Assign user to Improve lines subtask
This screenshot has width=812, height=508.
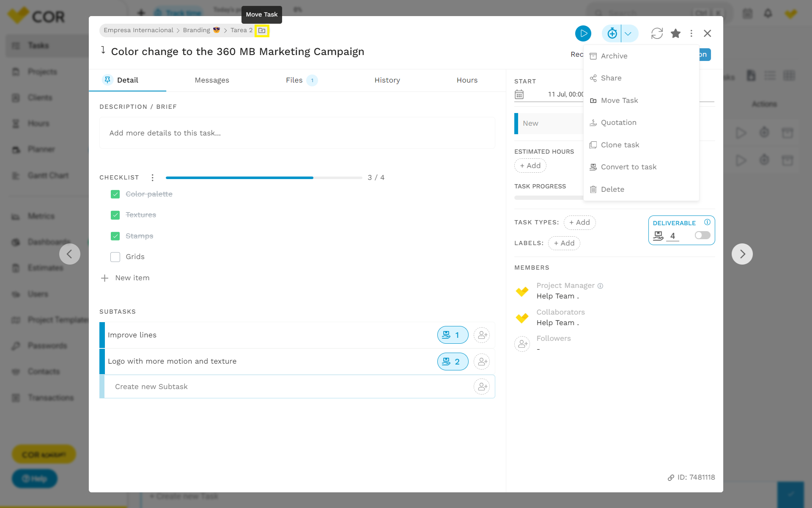pyautogui.click(x=482, y=335)
